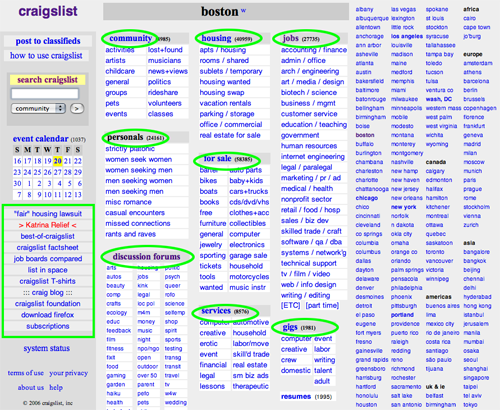Open the resumes link

click(x=296, y=397)
